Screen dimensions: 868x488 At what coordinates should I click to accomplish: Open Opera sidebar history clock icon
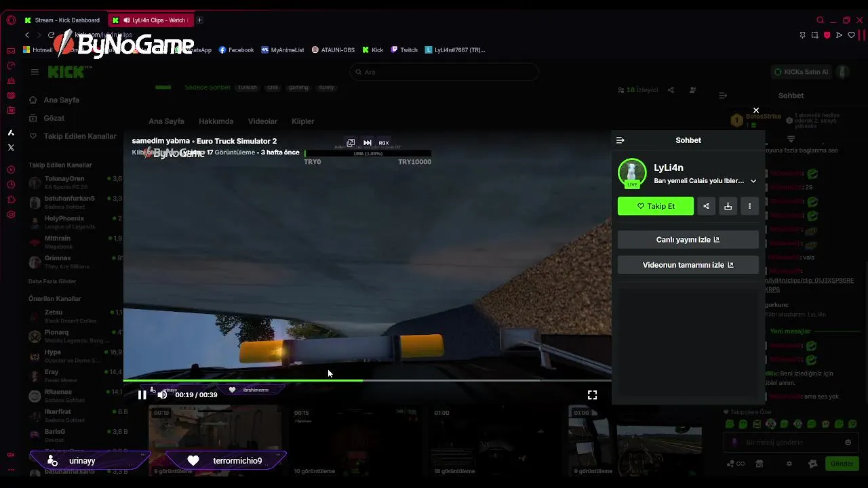click(x=10, y=184)
